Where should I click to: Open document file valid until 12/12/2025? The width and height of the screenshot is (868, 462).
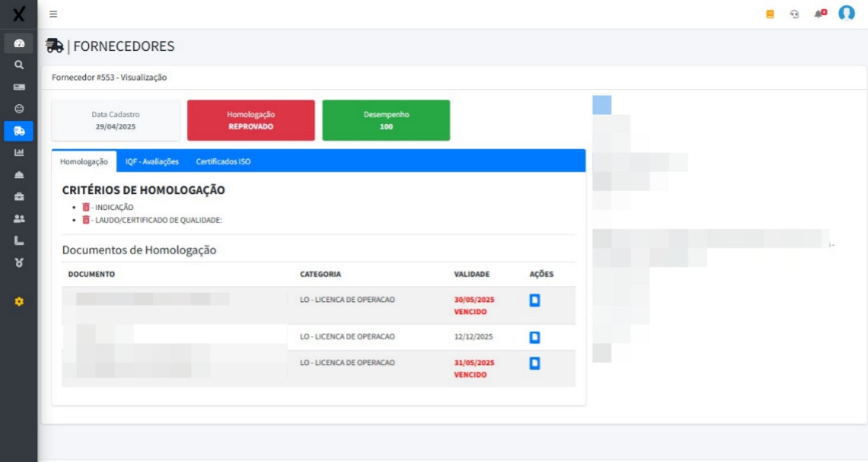[535, 337]
